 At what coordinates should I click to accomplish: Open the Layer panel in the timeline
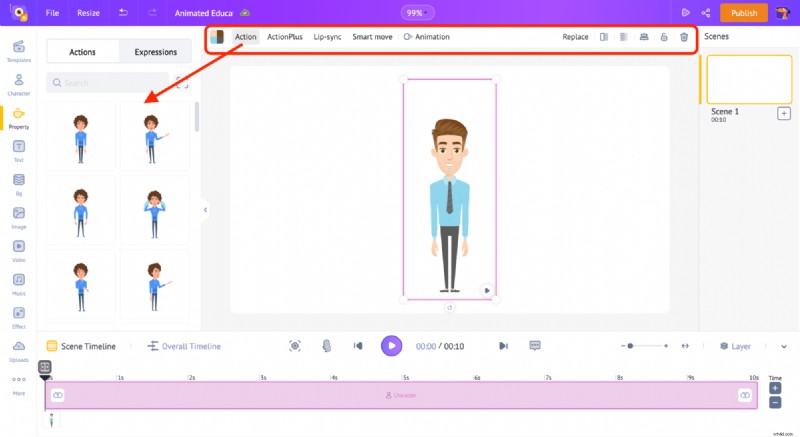point(735,346)
